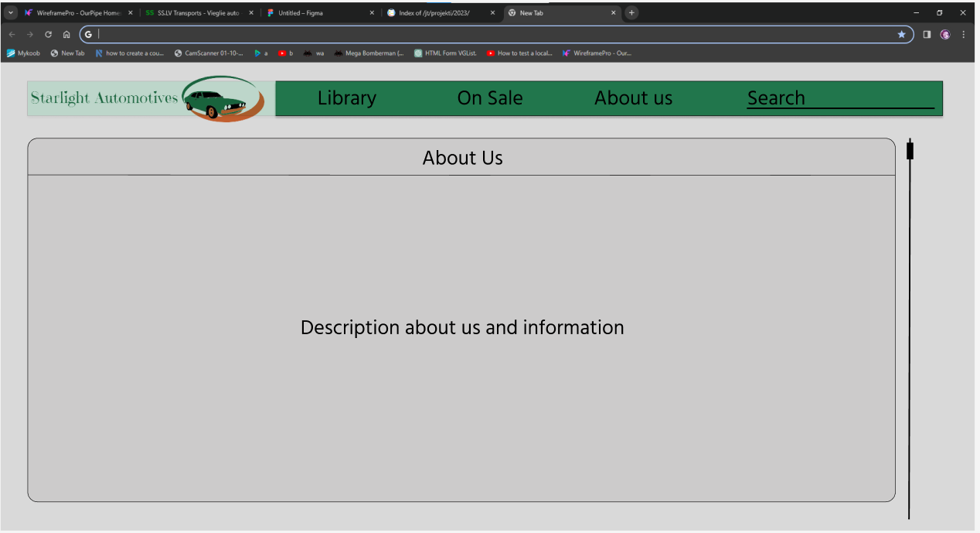Go to the On Sale page
Image resolution: width=980 pixels, height=533 pixels.
point(490,98)
